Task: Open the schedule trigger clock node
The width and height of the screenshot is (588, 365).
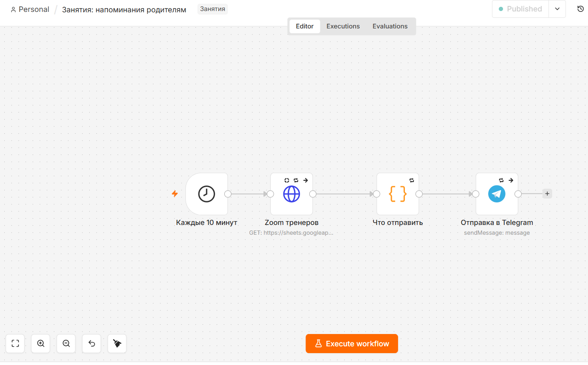Action: [x=206, y=194]
